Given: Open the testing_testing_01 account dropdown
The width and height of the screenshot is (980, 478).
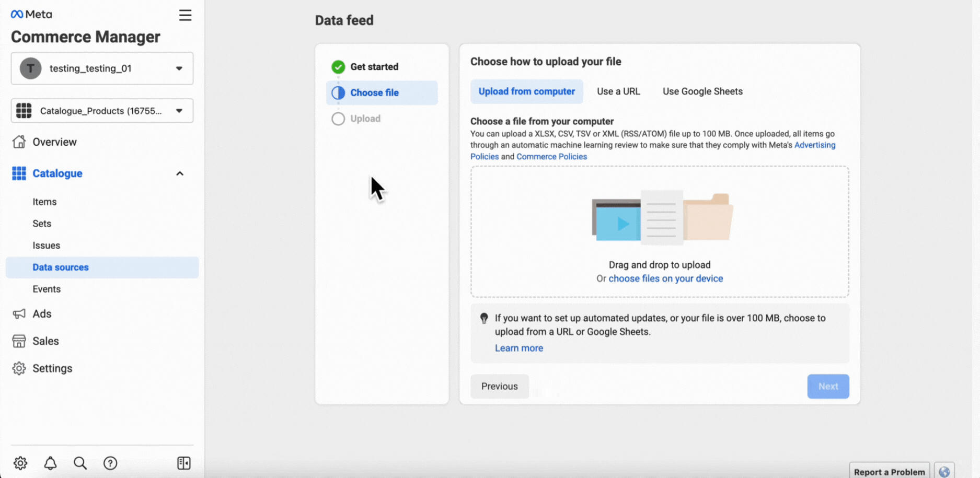Looking at the screenshot, I should tap(102, 68).
